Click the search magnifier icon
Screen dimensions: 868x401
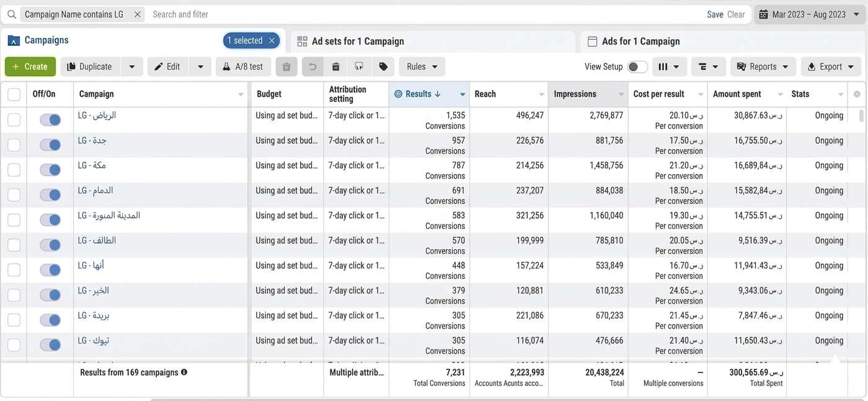11,14
